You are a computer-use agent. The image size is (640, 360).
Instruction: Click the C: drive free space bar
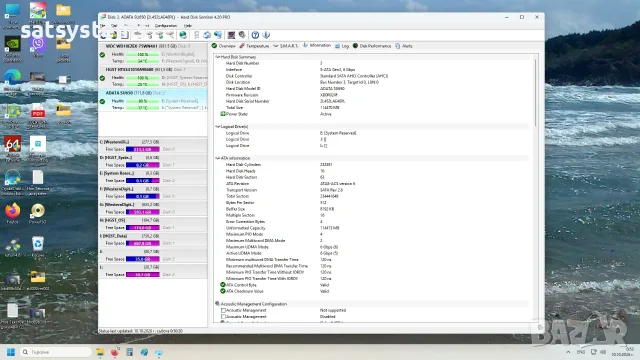pos(142,149)
